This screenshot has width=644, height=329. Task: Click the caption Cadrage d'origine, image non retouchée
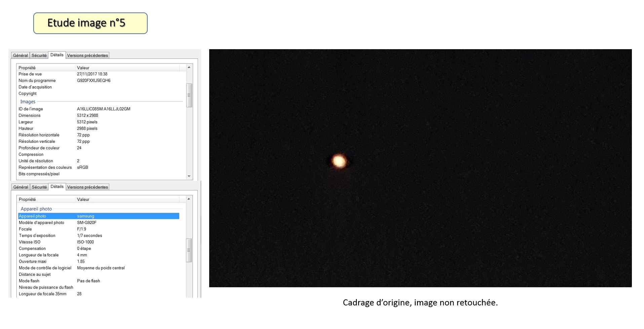tap(420, 303)
